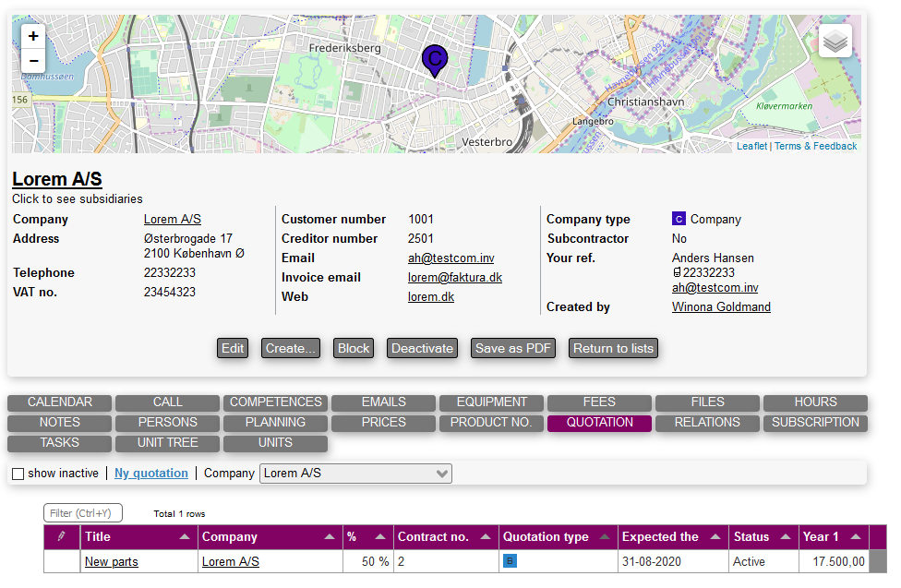
Task: Select the FILES tab
Action: click(x=707, y=402)
